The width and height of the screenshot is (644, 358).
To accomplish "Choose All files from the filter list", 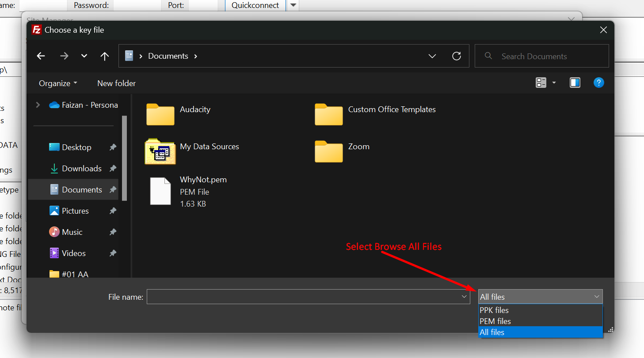I will pos(540,332).
